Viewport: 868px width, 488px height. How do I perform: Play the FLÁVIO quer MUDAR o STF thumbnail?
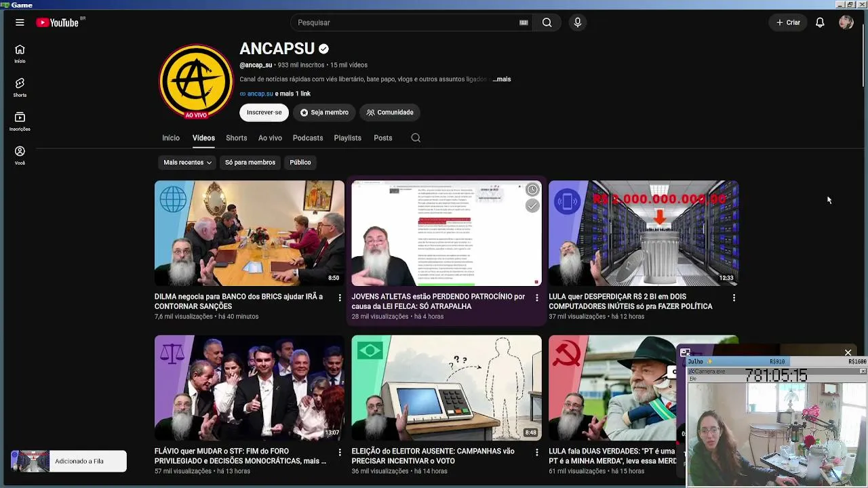click(x=250, y=388)
